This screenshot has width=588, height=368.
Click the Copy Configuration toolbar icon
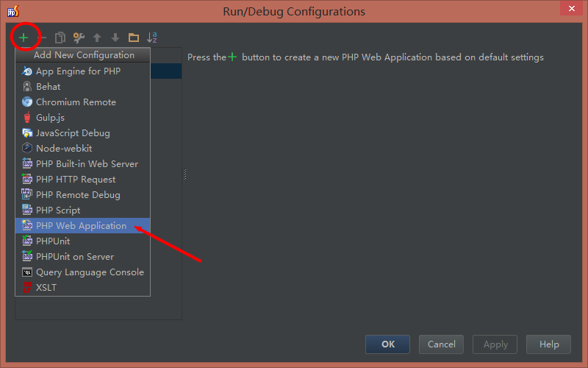click(60, 38)
